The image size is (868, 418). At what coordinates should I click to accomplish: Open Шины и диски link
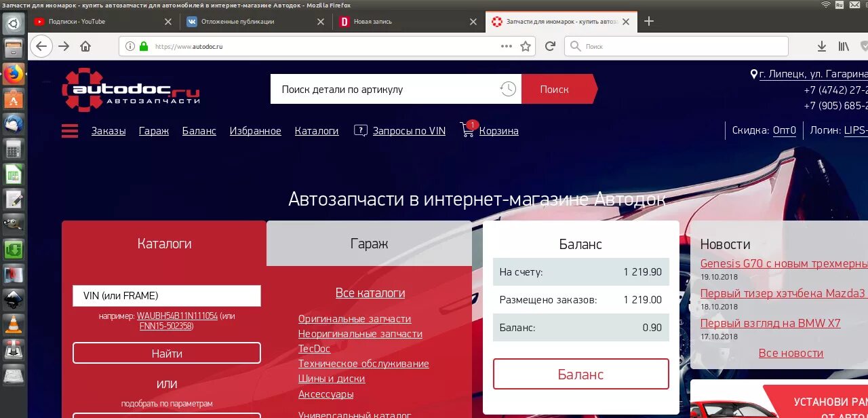coord(332,379)
